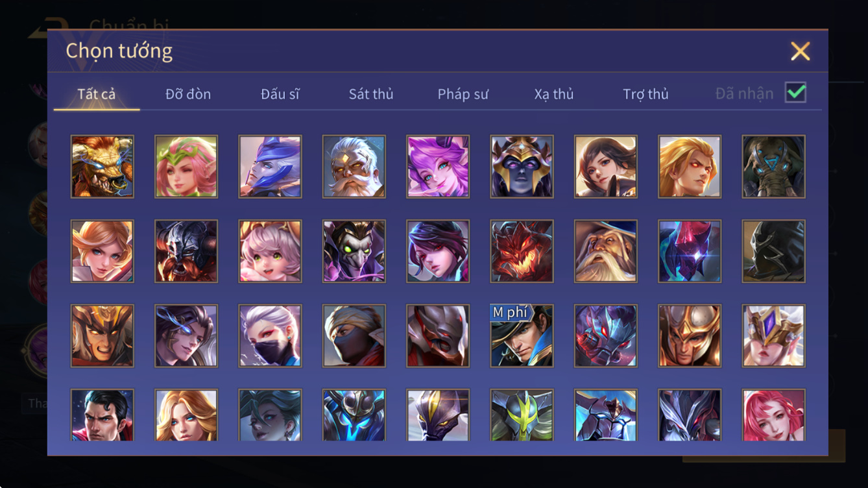Toggle the Đã nhận checkbox
The width and height of the screenshot is (868, 488).
pyautogui.click(x=795, y=93)
